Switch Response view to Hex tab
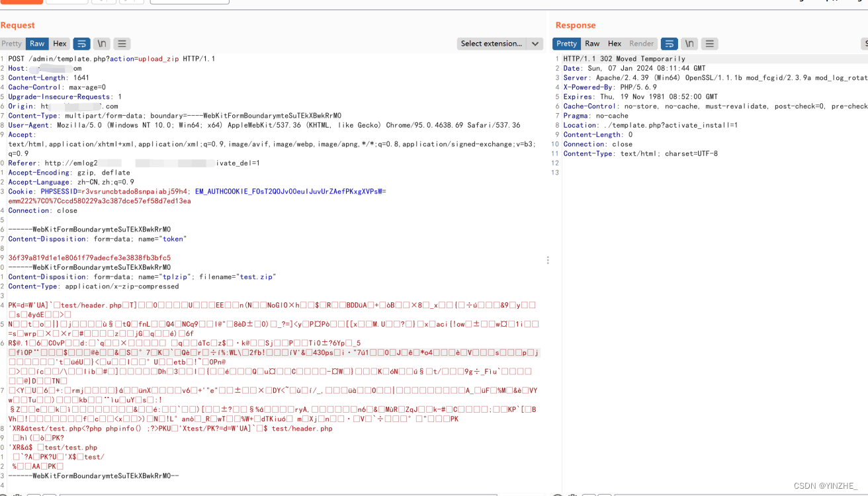The image size is (868, 496). (x=615, y=44)
